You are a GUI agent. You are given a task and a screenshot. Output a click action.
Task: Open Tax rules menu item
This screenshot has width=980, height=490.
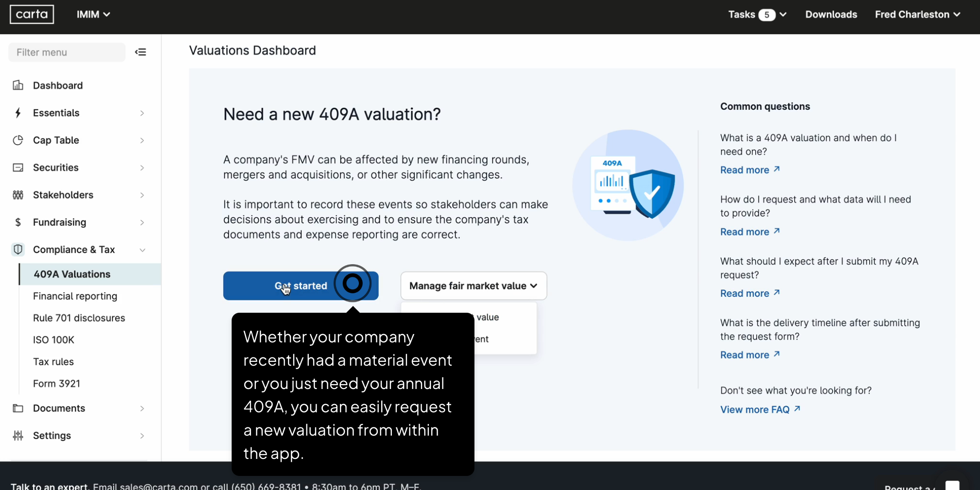pyautogui.click(x=53, y=362)
